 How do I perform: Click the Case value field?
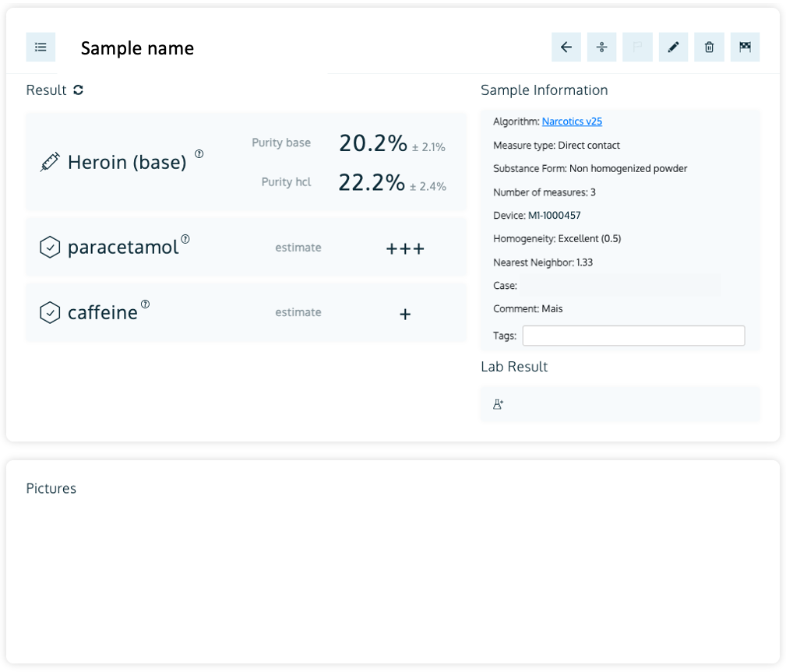(619, 286)
